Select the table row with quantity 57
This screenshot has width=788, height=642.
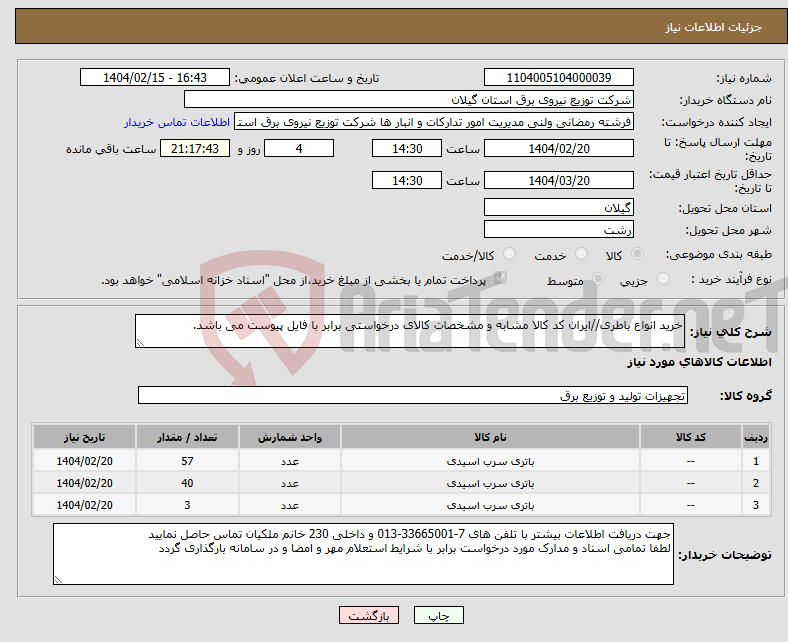(400, 461)
